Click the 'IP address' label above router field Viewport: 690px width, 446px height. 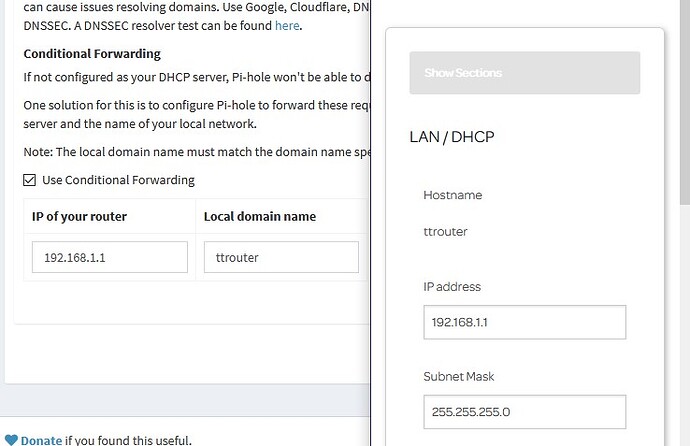pyautogui.click(x=452, y=287)
